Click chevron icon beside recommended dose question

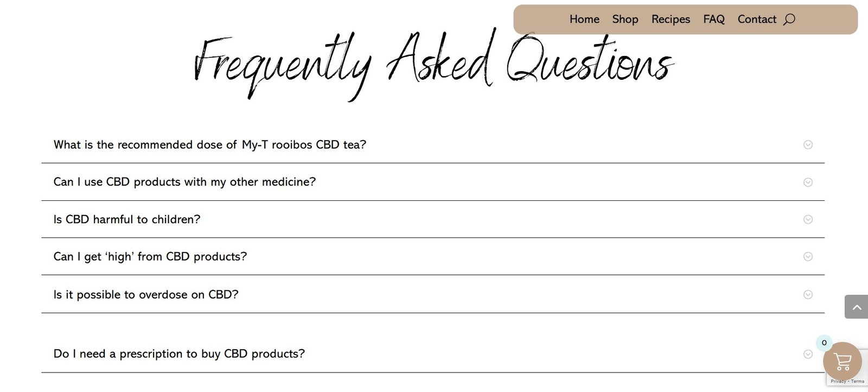808,144
